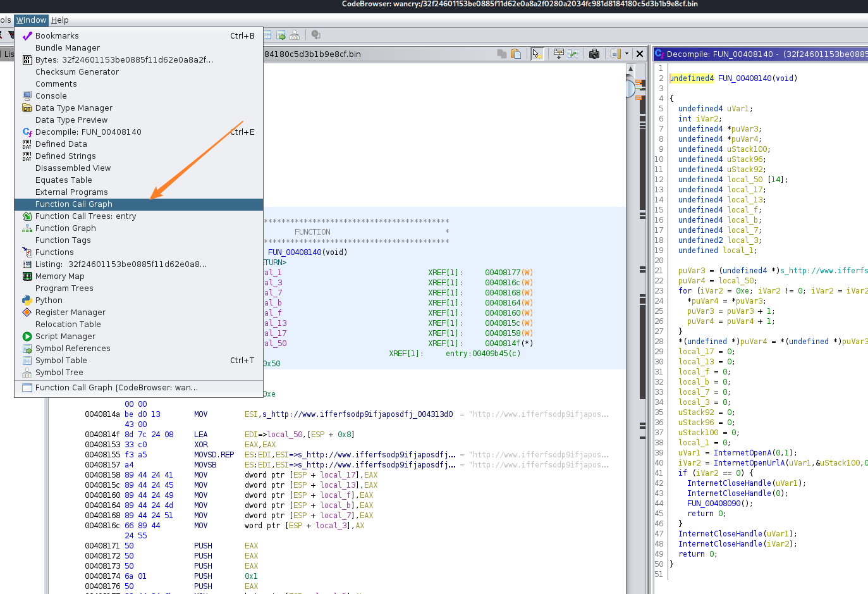Click undefined4 return type in decompiler
The image size is (868, 594).
pyautogui.click(x=692, y=78)
